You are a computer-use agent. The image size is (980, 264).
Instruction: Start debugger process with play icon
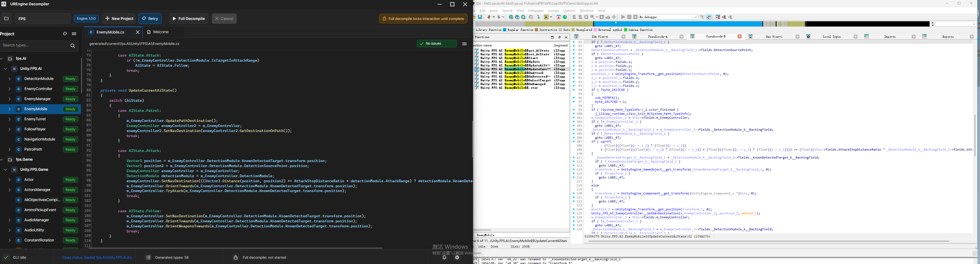tap(623, 17)
